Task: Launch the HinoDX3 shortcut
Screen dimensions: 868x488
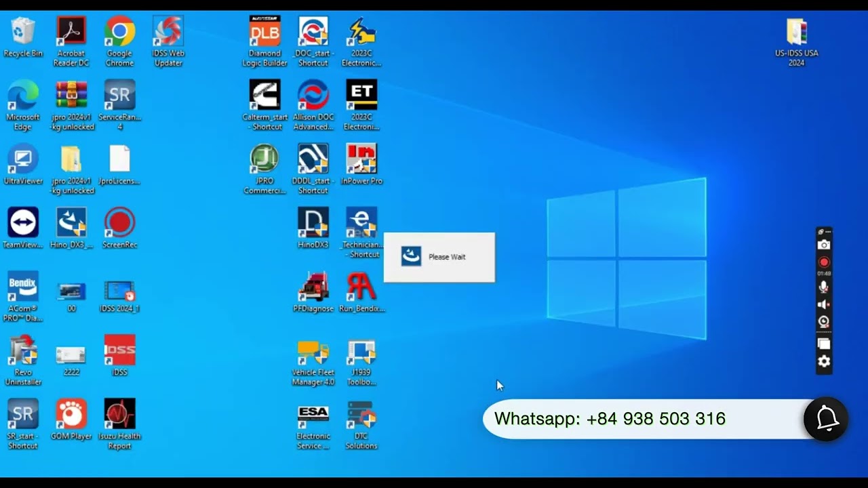Action: [x=313, y=229]
